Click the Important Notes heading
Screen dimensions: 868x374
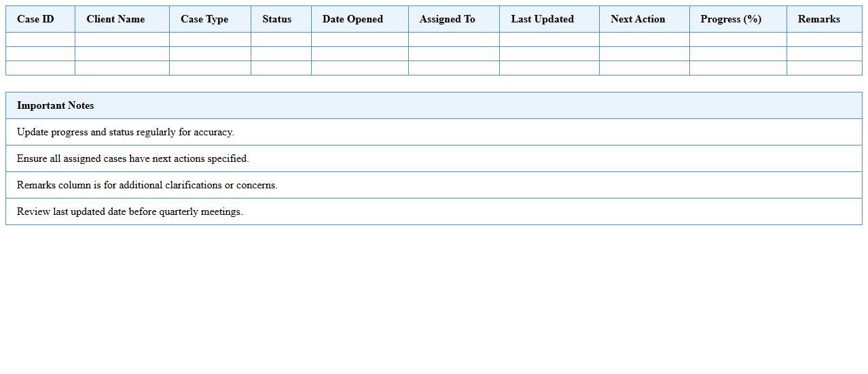[434, 105]
